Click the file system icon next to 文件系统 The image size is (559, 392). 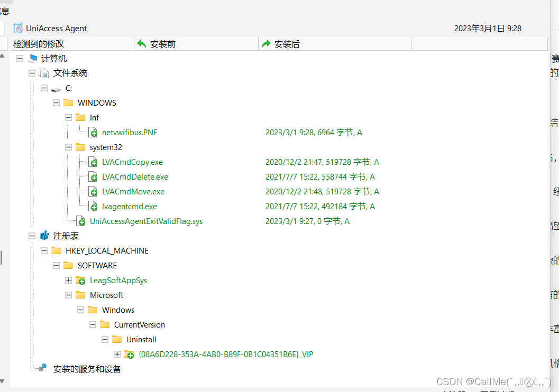point(44,73)
